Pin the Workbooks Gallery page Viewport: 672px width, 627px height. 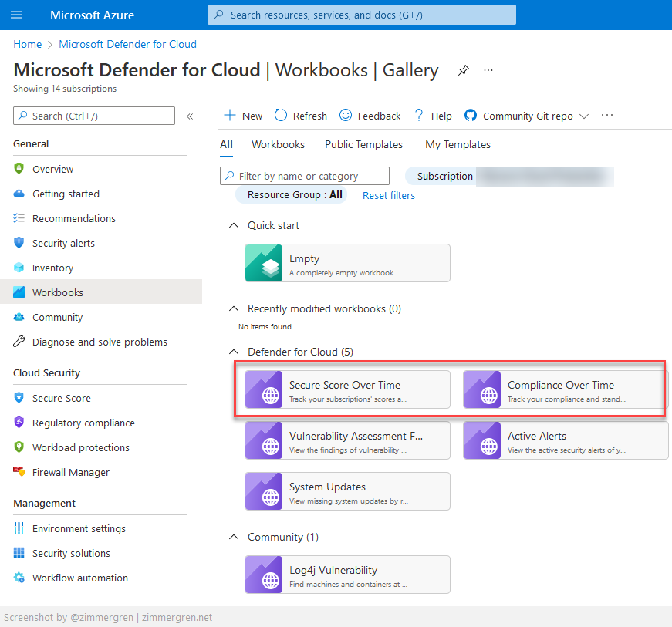click(x=463, y=70)
